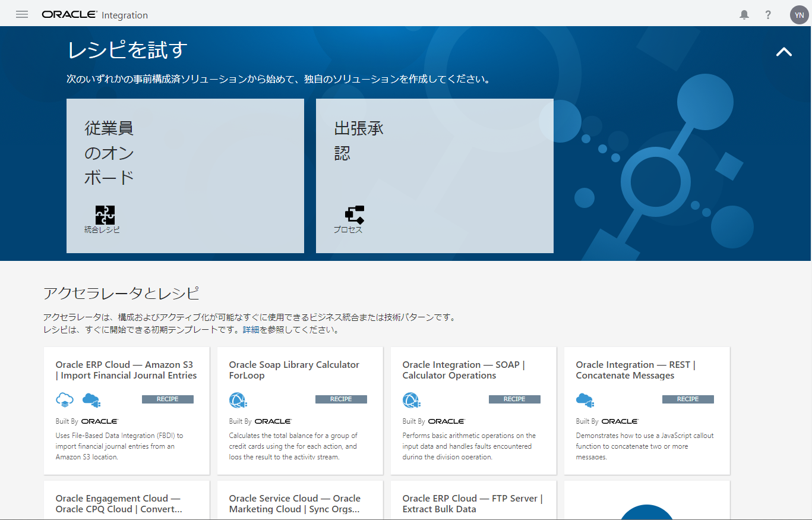Click the Oracle Integration logo
This screenshot has height=520, width=812.
pyautogui.click(x=95, y=15)
